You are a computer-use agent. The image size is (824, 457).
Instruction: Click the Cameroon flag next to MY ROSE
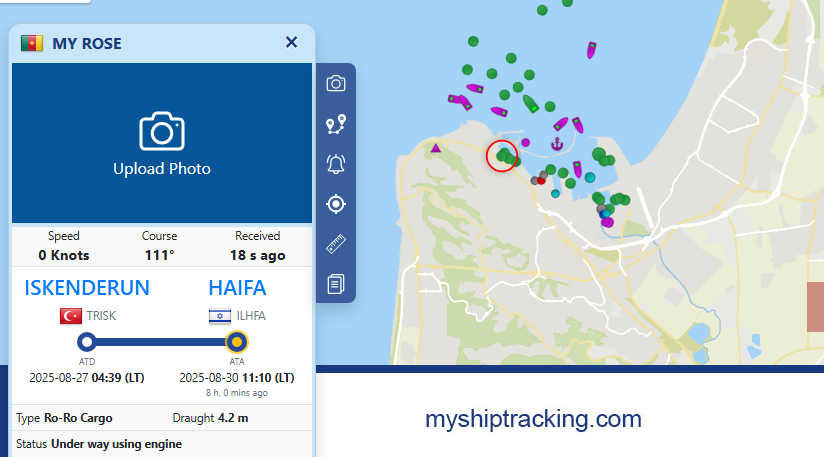pos(32,43)
